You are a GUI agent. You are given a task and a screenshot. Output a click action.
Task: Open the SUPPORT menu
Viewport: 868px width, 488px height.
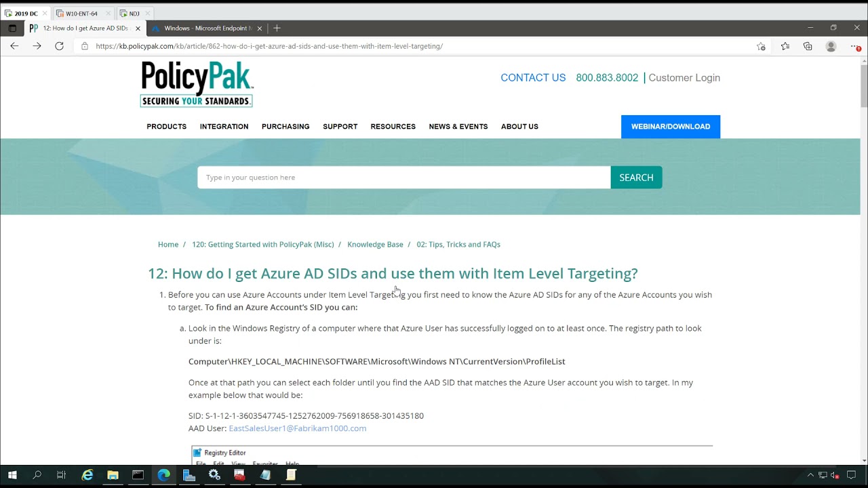(340, 127)
